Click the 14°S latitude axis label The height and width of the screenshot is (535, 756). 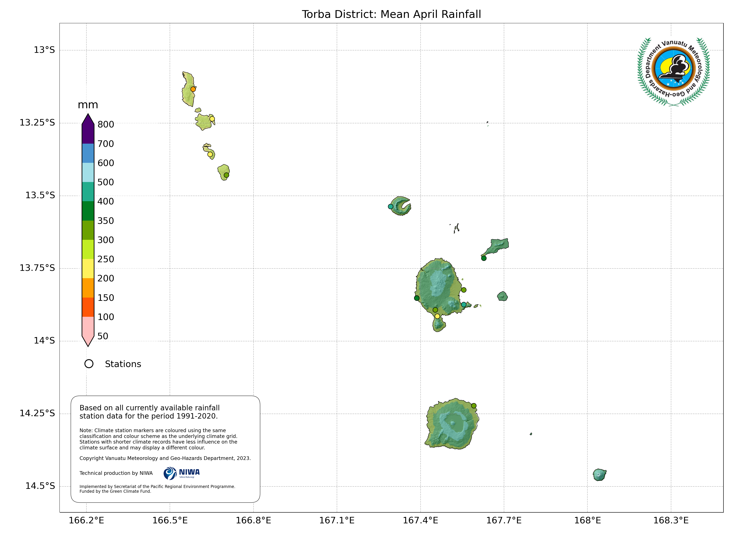pyautogui.click(x=44, y=341)
